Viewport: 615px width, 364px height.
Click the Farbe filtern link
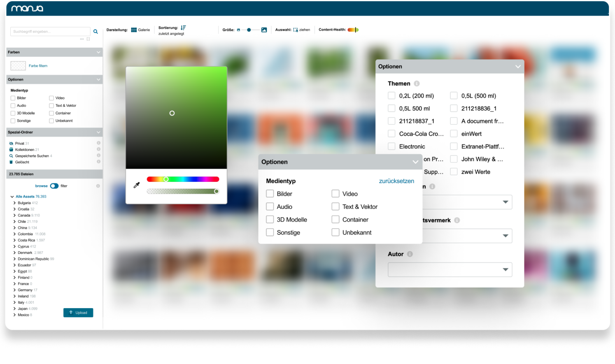[x=38, y=66]
